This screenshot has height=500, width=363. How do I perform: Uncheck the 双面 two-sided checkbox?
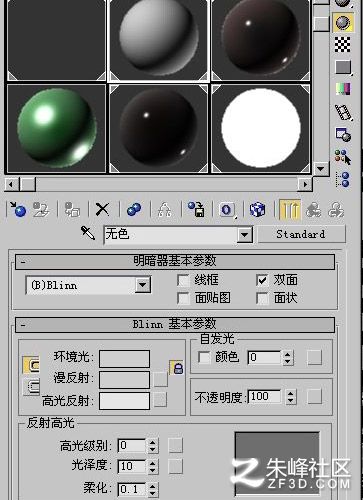click(263, 280)
